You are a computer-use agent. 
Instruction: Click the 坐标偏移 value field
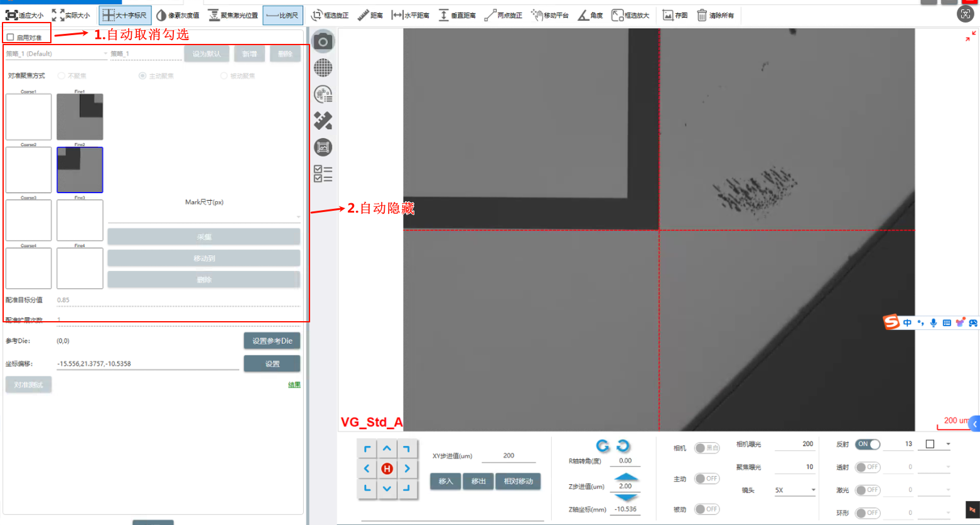pos(148,364)
